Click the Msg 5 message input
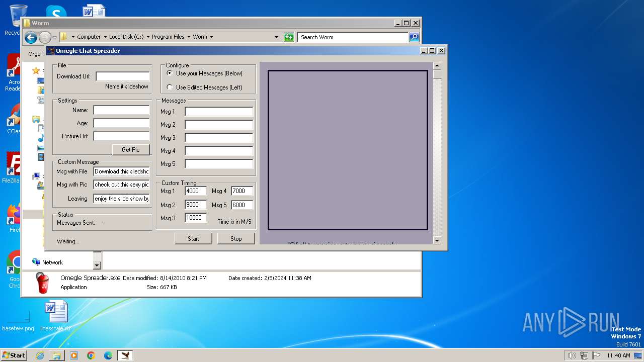 pyautogui.click(x=219, y=164)
